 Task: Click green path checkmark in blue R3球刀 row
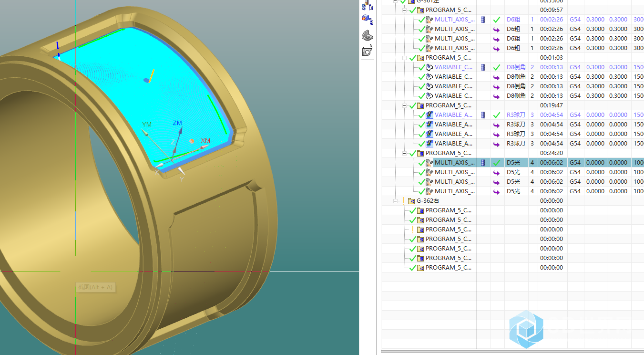point(497,115)
